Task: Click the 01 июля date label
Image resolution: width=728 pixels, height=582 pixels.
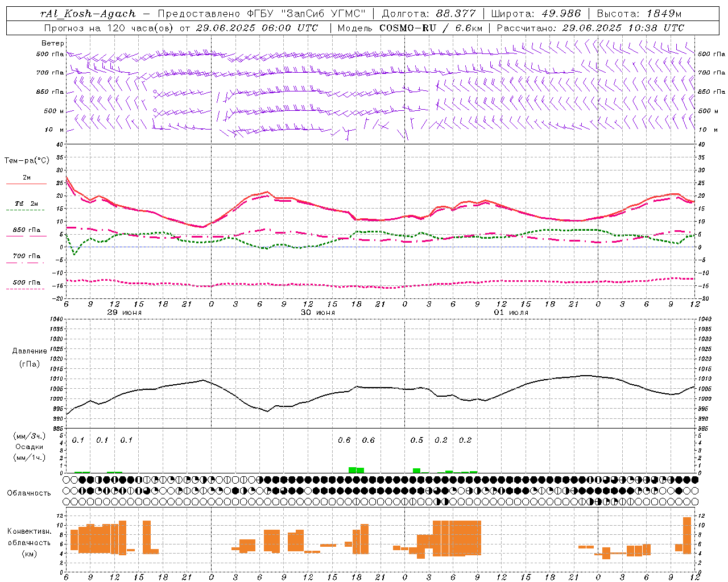Action: 511,313
